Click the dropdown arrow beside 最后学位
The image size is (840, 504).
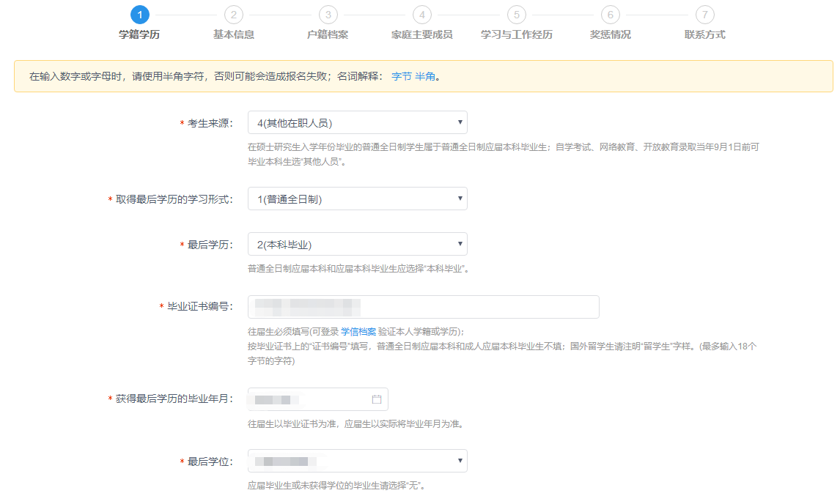459,460
